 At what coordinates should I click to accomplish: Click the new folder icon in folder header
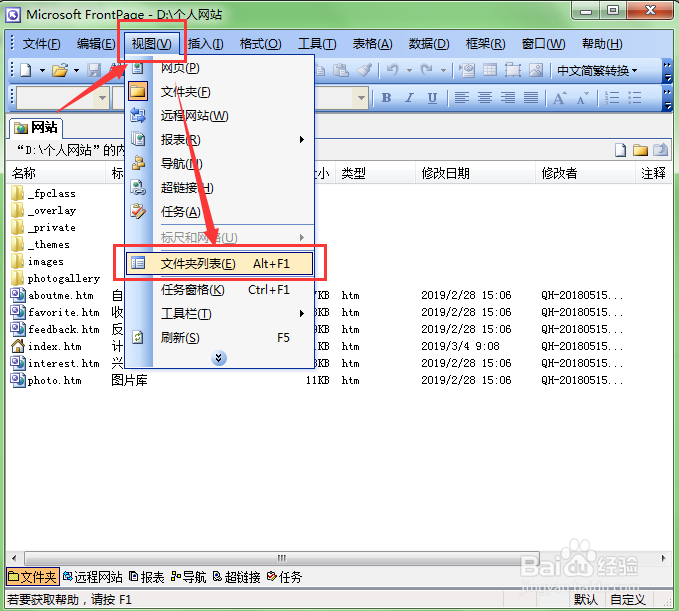point(640,150)
